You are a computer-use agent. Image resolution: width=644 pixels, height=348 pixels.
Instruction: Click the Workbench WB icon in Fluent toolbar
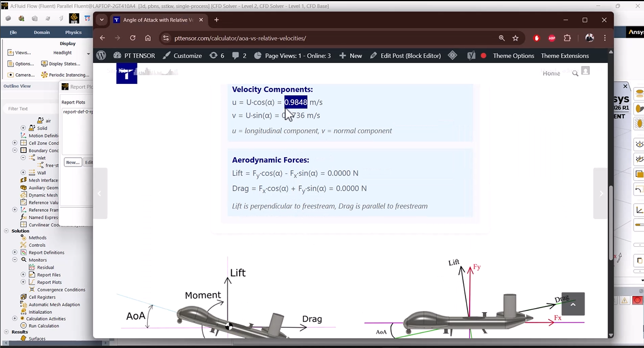coord(75,18)
